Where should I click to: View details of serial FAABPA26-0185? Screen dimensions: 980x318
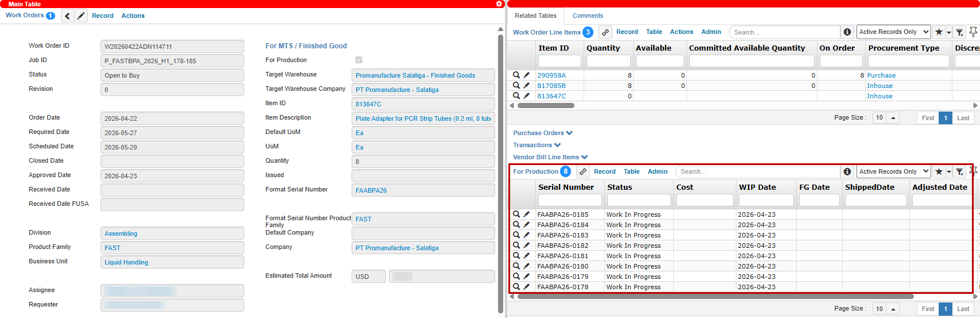[x=516, y=214]
